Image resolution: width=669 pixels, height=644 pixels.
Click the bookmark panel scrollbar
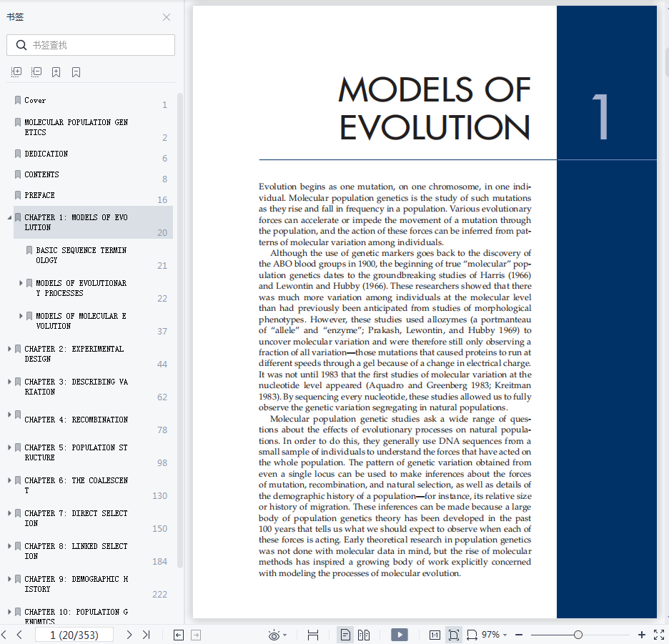click(180, 330)
